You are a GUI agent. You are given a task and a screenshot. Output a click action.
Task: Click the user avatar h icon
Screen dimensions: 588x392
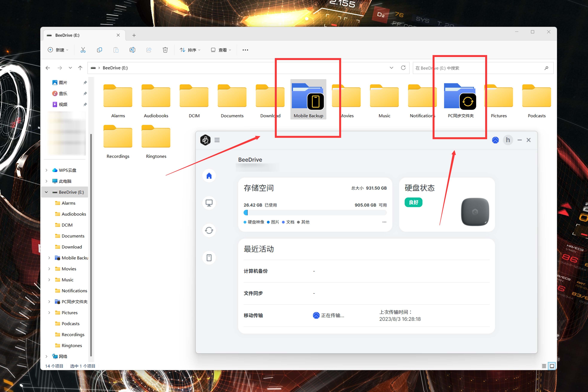[x=508, y=140]
